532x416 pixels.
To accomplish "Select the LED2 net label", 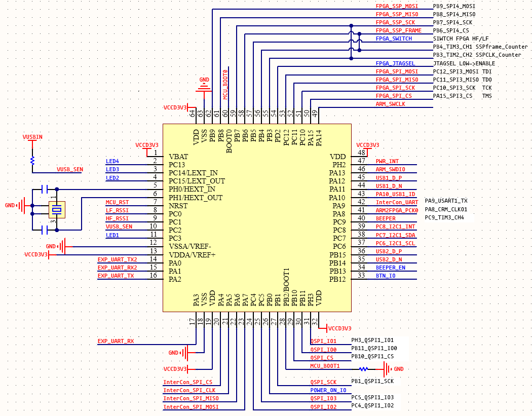I will point(112,178).
